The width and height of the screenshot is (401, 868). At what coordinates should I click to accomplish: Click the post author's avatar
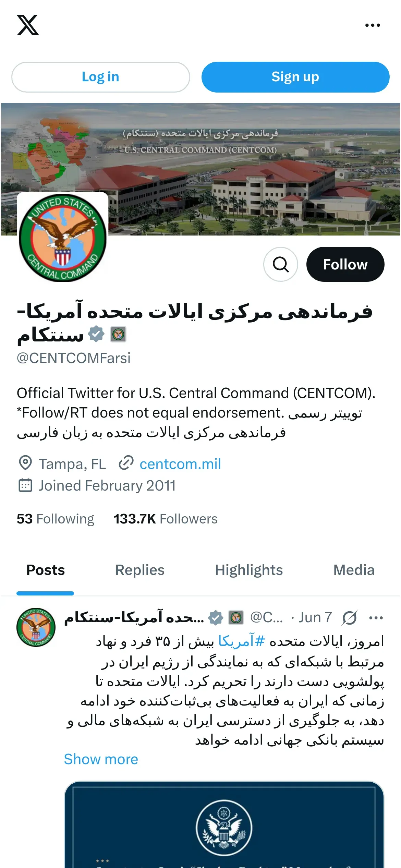pos(36,628)
